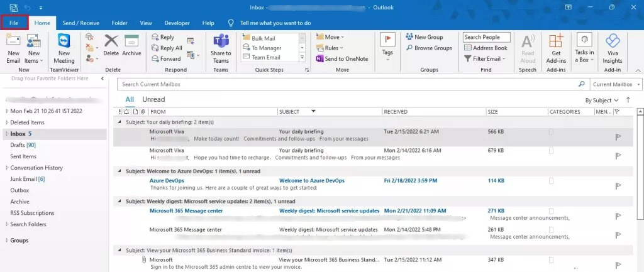Tick category box for Tue 2/15 6:21 AM briefing
Viewport: 644px width, 272px height.
[x=551, y=132]
